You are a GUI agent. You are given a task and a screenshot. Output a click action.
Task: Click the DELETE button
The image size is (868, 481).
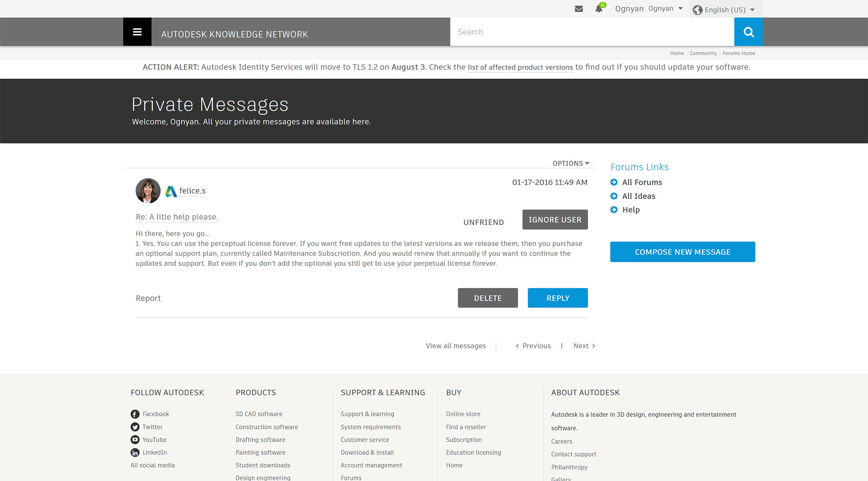tap(488, 298)
